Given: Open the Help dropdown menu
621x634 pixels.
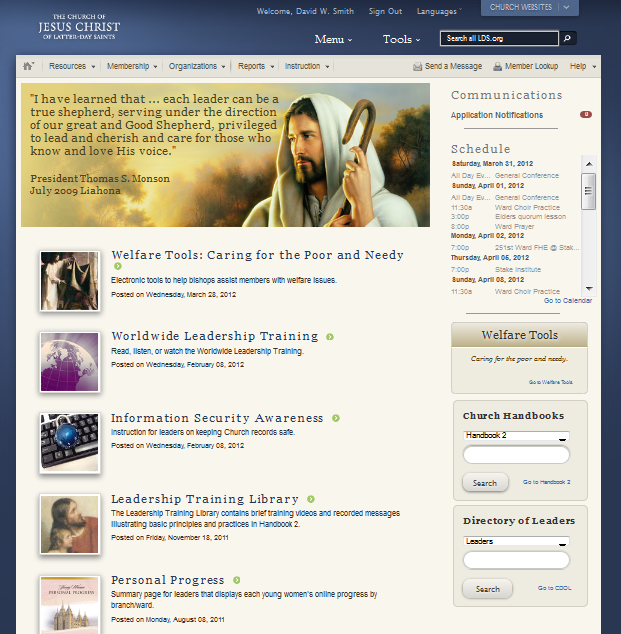Looking at the screenshot, I should pyautogui.click(x=583, y=66).
